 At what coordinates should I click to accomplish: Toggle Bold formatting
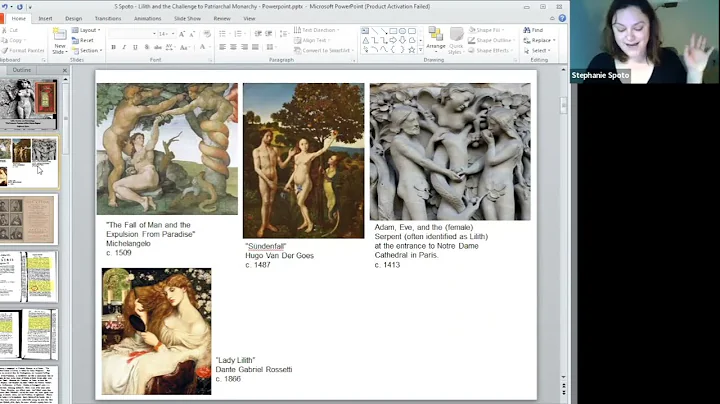(x=113, y=47)
